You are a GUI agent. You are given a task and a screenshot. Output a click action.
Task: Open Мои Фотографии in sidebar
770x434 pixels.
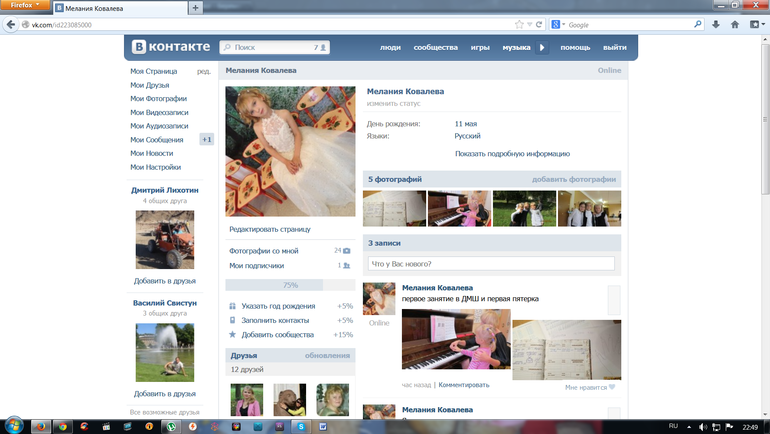[158, 99]
